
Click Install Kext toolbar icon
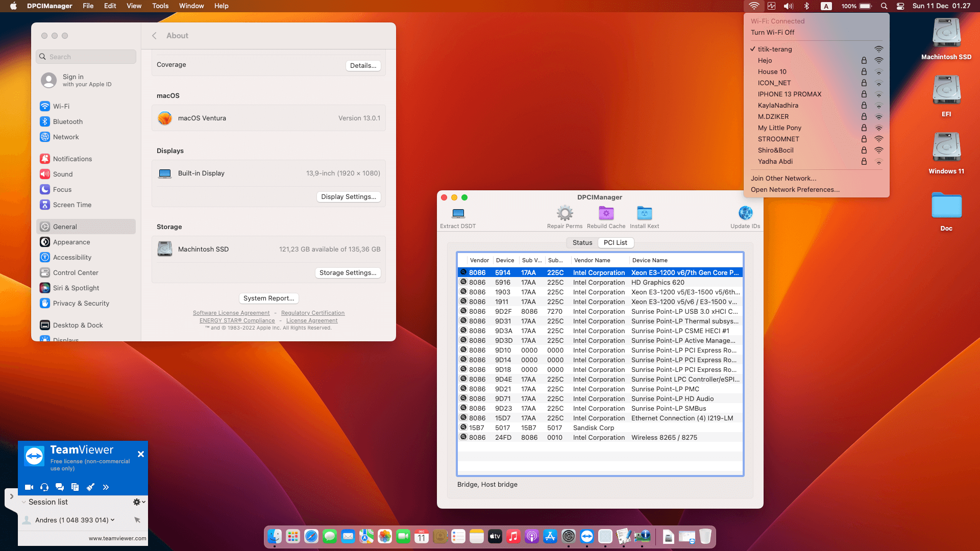coord(644,213)
